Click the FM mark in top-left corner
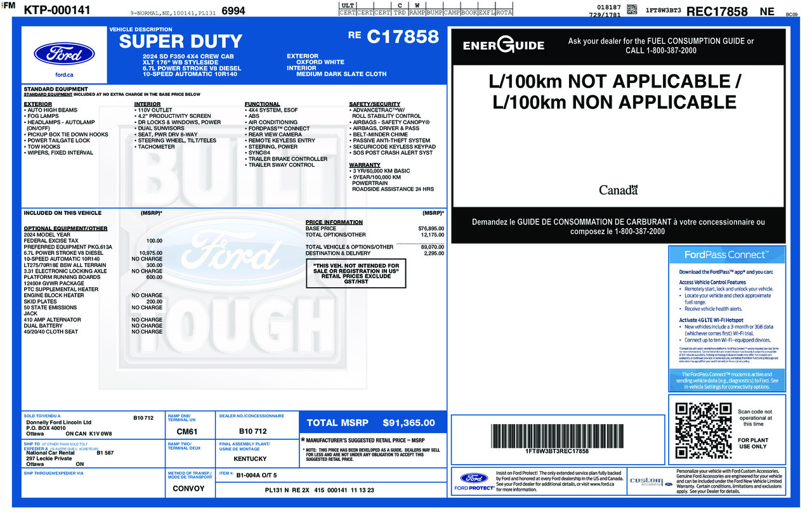 click(x=9, y=6)
